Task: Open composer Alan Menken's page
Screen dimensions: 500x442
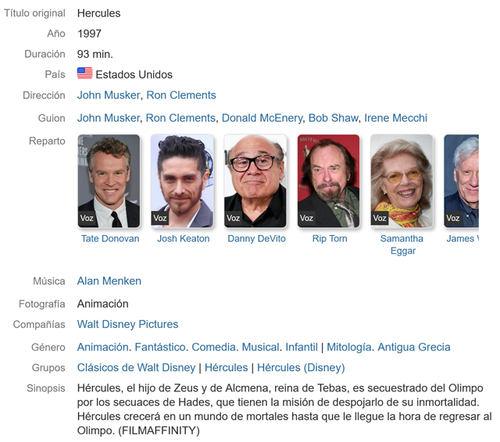Action: pyautogui.click(x=109, y=281)
